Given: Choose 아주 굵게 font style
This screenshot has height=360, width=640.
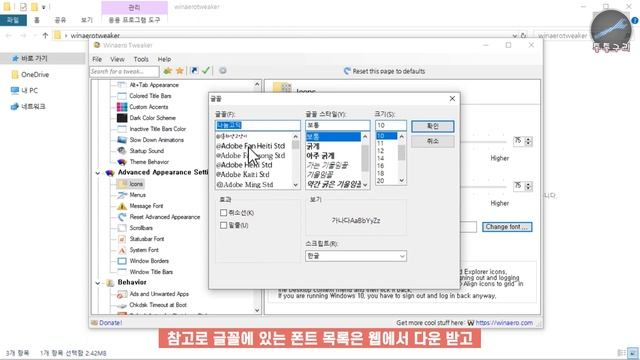Looking at the screenshot, I should click(x=321, y=156).
